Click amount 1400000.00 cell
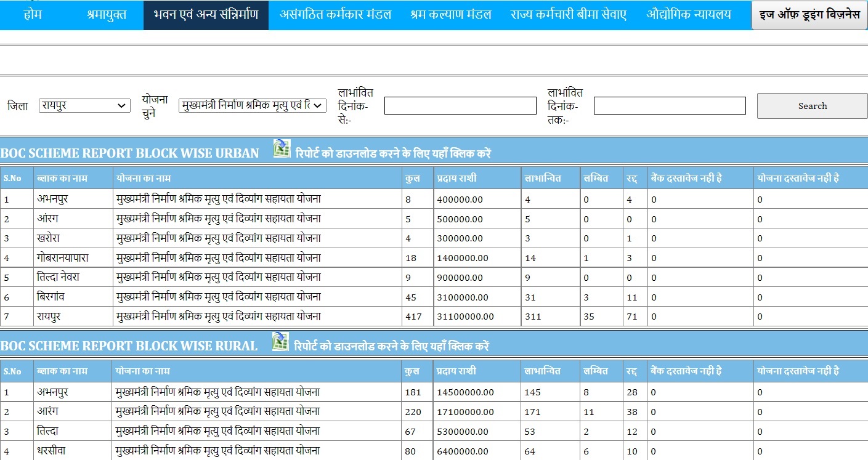The image size is (868, 460). coord(477,258)
